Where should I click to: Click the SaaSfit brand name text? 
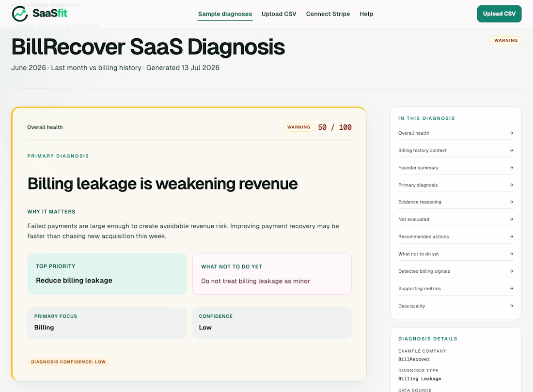(x=50, y=13)
